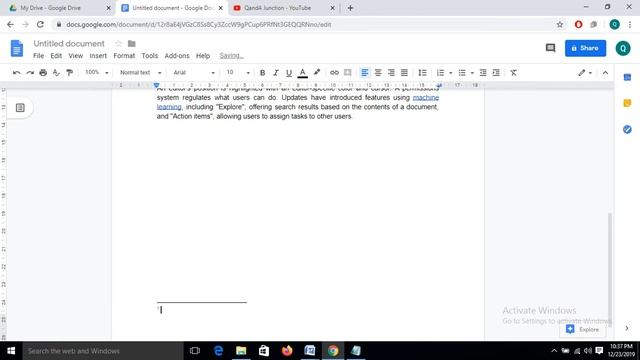The image size is (640, 360).
Task: Apply bulleted list
Action: [x=462, y=73]
